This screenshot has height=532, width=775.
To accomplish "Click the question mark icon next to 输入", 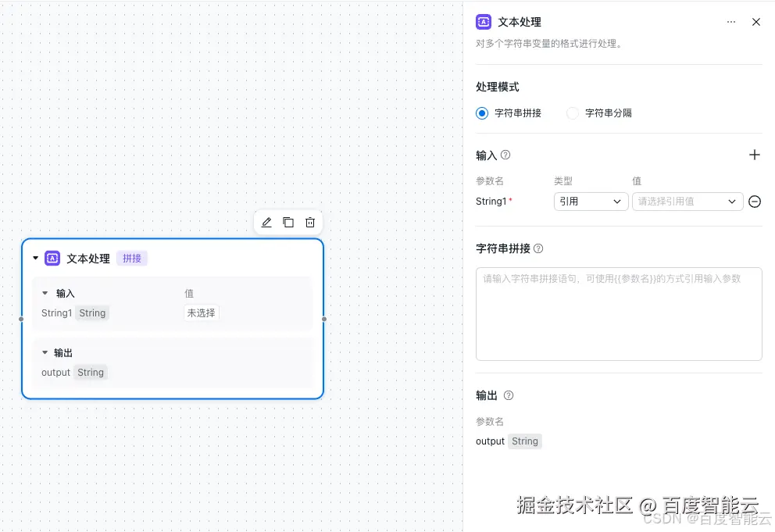I will pyautogui.click(x=505, y=155).
